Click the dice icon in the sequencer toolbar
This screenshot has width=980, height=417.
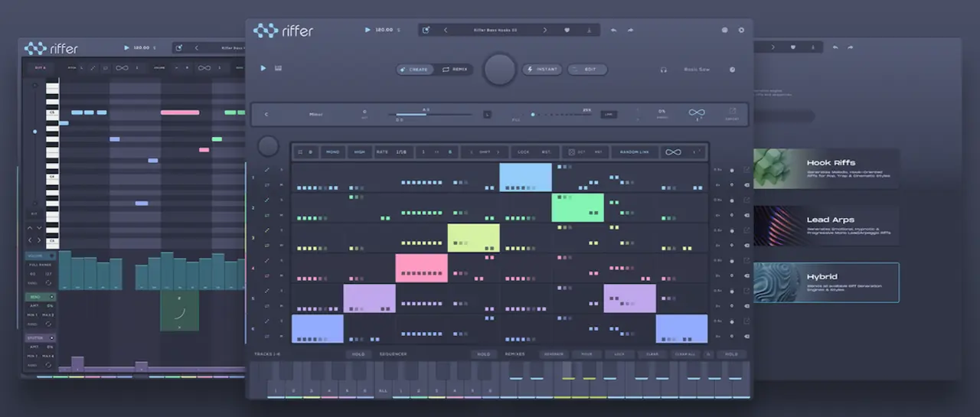[571, 152]
